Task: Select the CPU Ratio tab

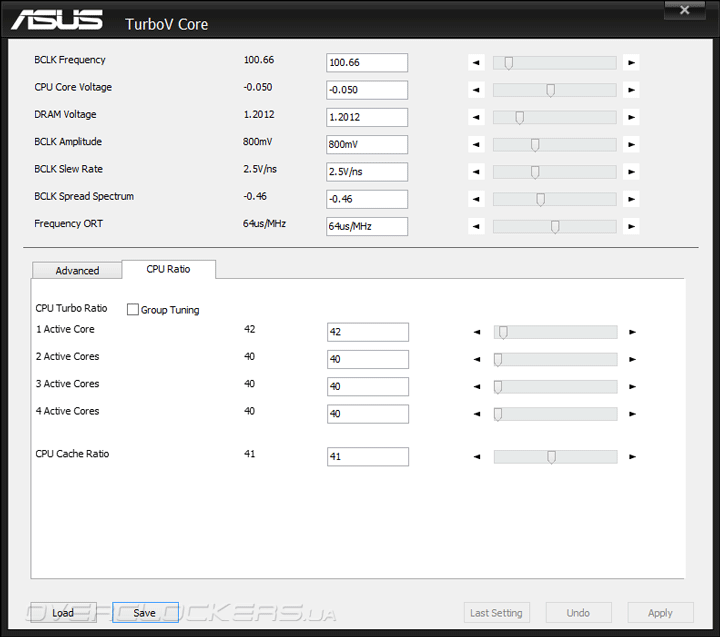Action: (169, 269)
